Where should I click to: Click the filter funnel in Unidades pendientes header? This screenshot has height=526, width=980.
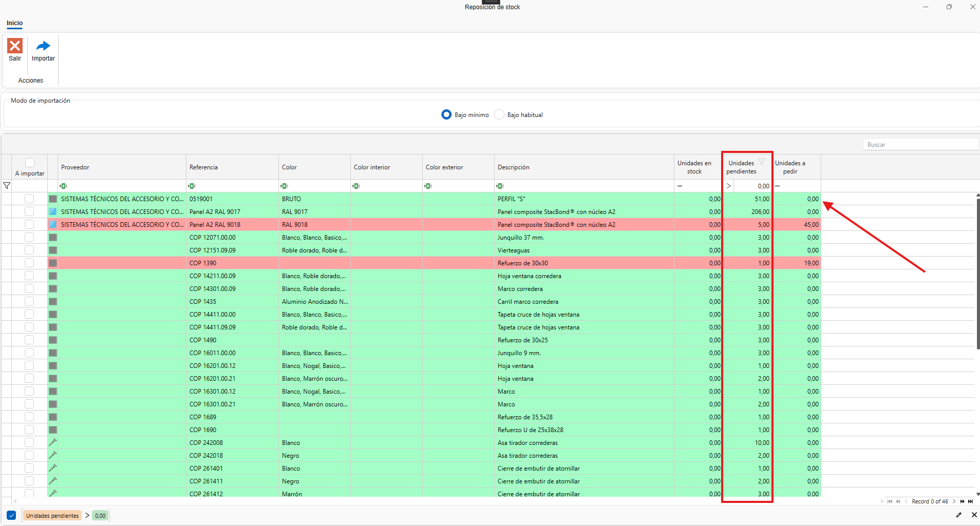point(762,162)
